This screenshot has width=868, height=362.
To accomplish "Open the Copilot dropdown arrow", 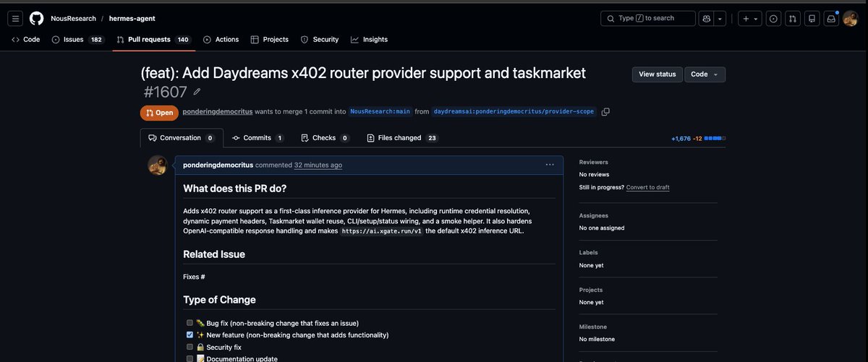I will coord(720,19).
